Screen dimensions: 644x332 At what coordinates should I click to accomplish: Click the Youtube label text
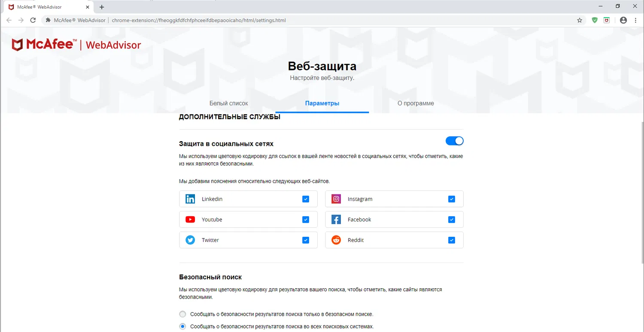pos(212,220)
